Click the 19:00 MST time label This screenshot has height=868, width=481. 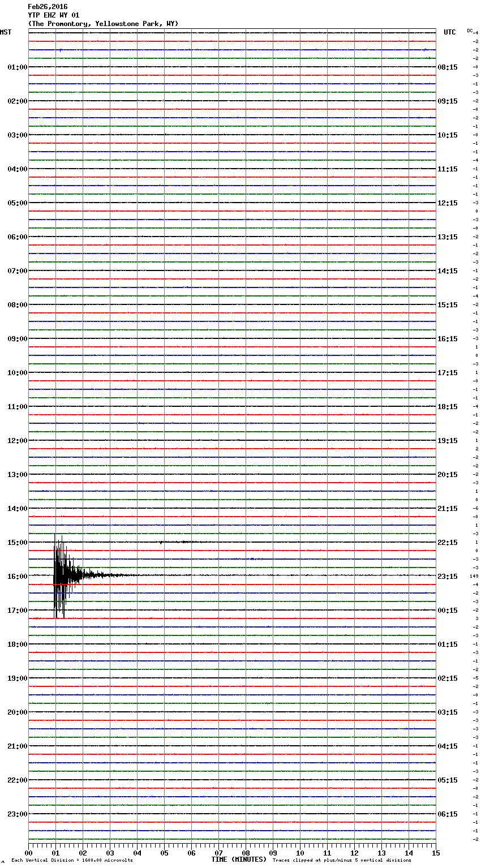[18, 678]
